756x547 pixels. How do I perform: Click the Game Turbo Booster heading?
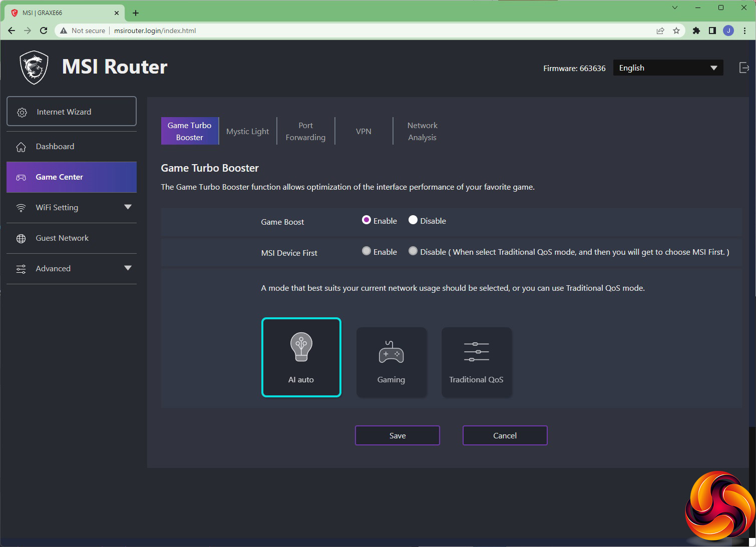(x=210, y=168)
